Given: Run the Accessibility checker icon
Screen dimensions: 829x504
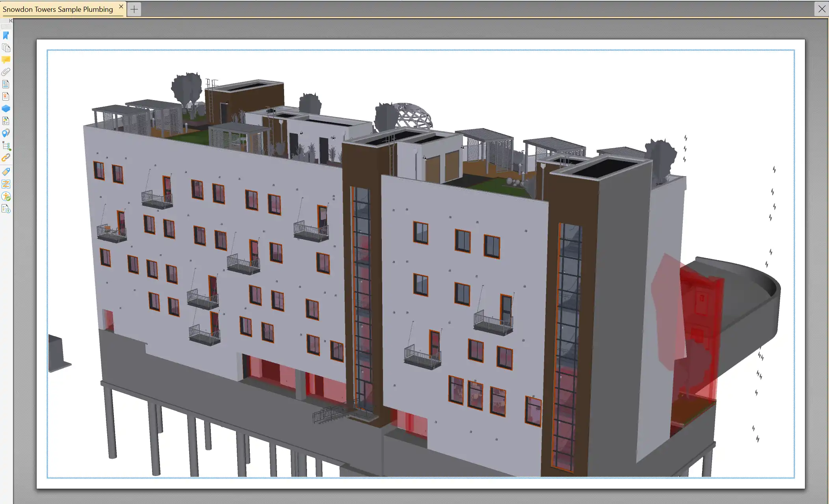Looking at the screenshot, I should click(6, 197).
